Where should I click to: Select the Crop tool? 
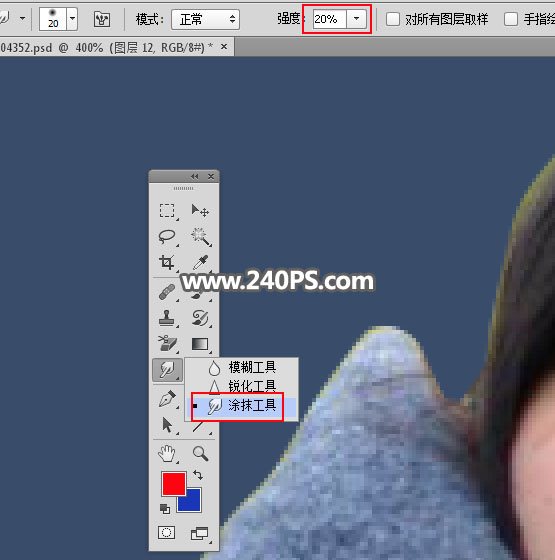[167, 262]
